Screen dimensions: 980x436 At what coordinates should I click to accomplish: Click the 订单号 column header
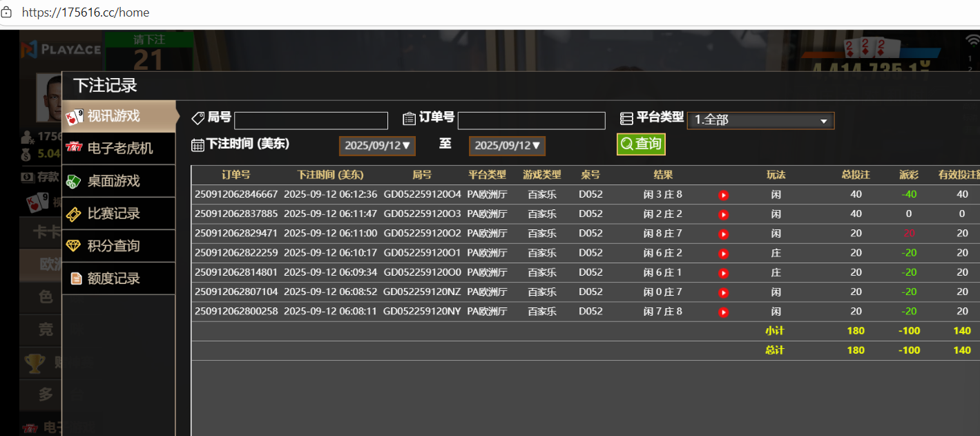(x=236, y=175)
